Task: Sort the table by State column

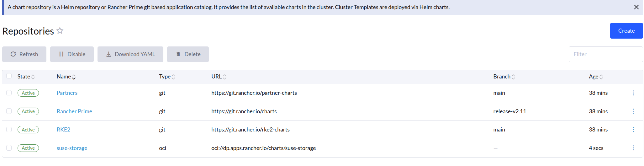Action: (x=26, y=77)
